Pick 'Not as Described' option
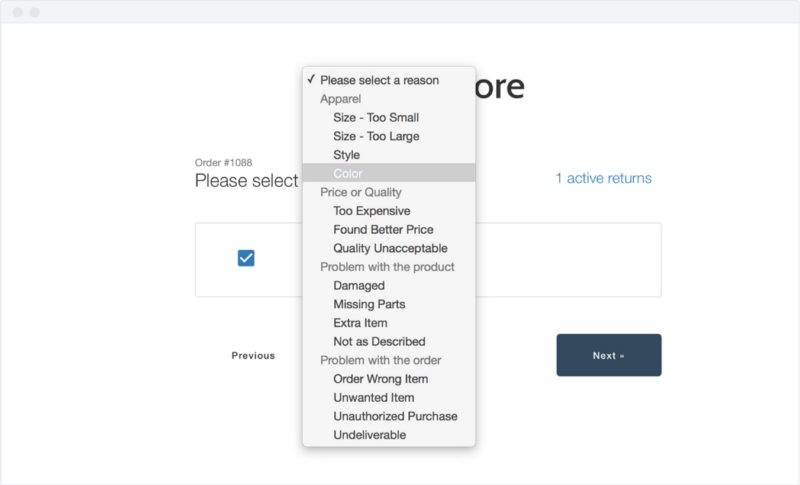800x485 pixels. coord(379,341)
